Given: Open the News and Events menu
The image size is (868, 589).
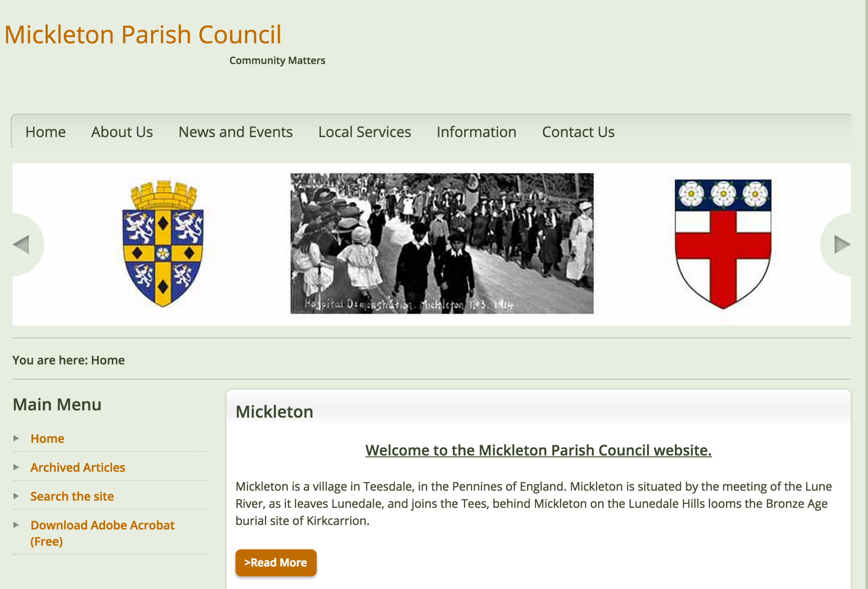Looking at the screenshot, I should (x=235, y=132).
